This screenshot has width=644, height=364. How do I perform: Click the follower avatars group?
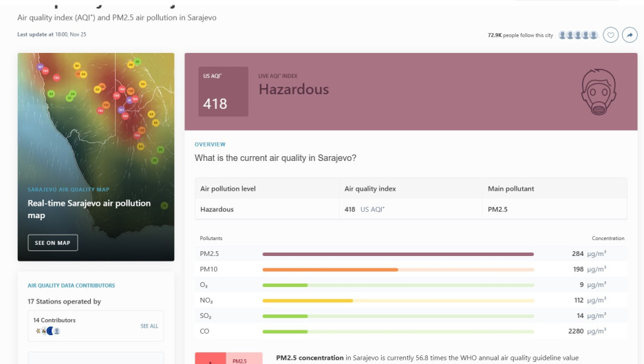578,35
